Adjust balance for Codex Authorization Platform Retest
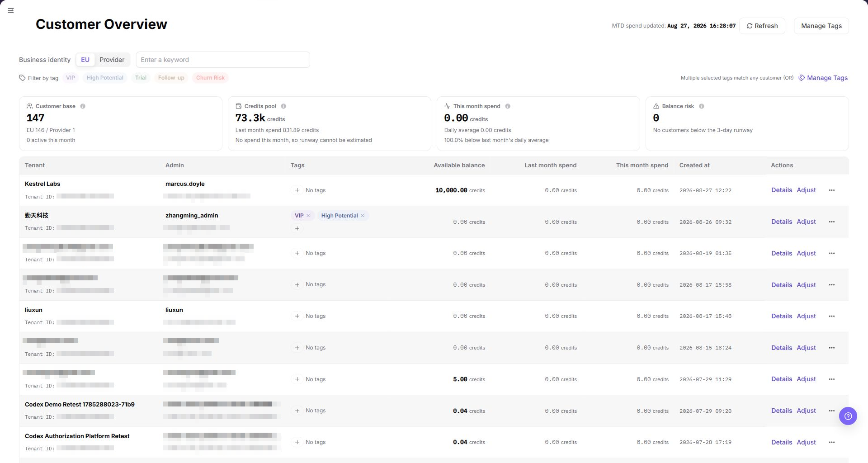The height and width of the screenshot is (463, 868). pos(806,442)
